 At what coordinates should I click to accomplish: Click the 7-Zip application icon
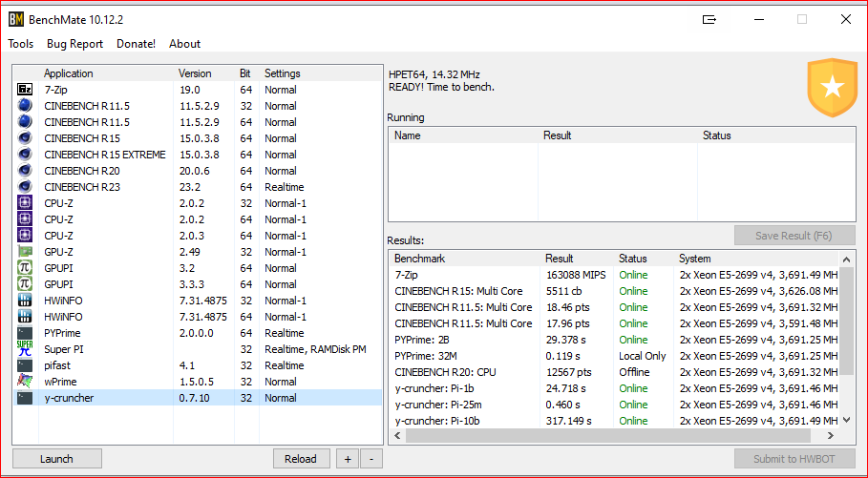click(25, 90)
